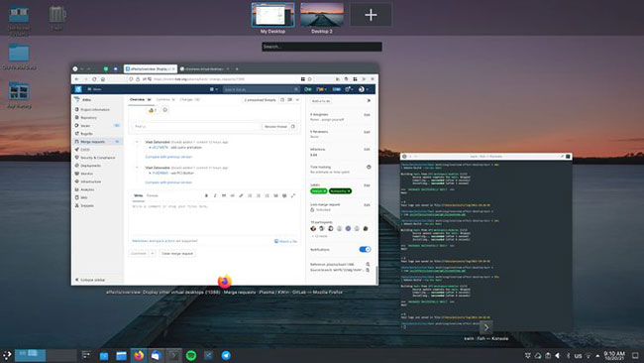The height and width of the screenshot is (363, 644).
Task: Click the Firefox icon in taskbar
Action: coord(139,355)
